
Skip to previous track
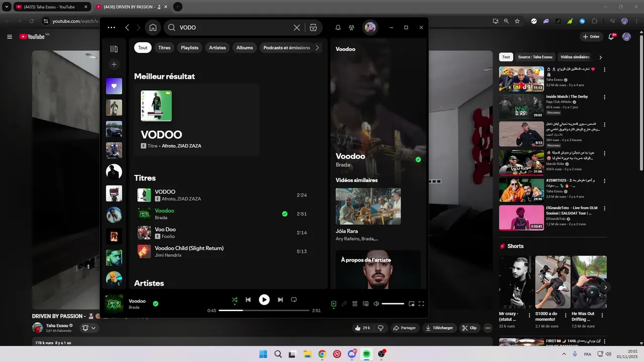(248, 300)
